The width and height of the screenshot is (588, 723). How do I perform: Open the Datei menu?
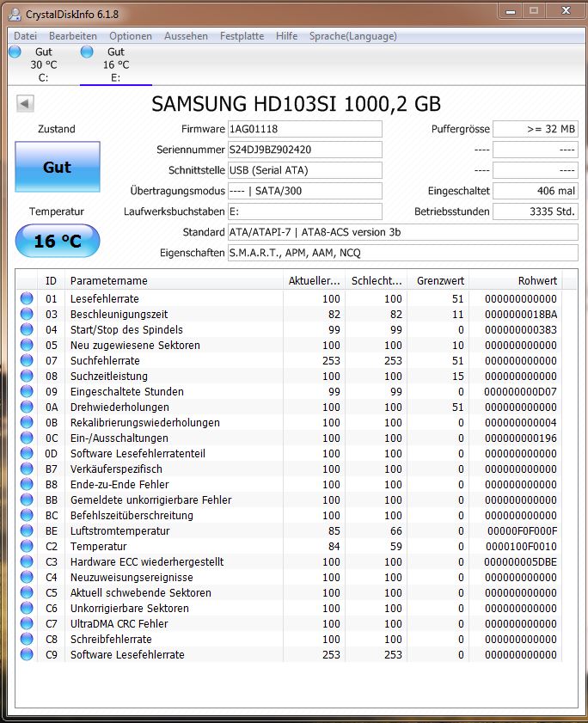pos(26,36)
